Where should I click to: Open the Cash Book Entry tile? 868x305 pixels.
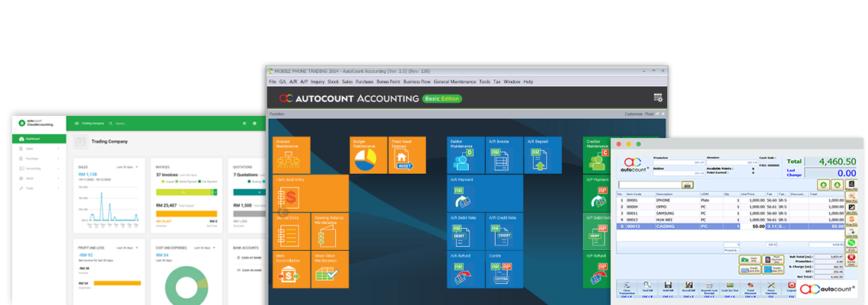pos(311,194)
